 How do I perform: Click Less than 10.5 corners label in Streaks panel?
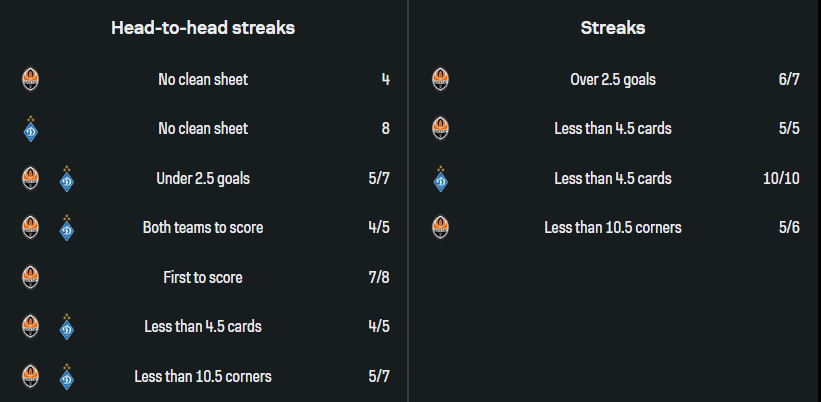coord(613,228)
